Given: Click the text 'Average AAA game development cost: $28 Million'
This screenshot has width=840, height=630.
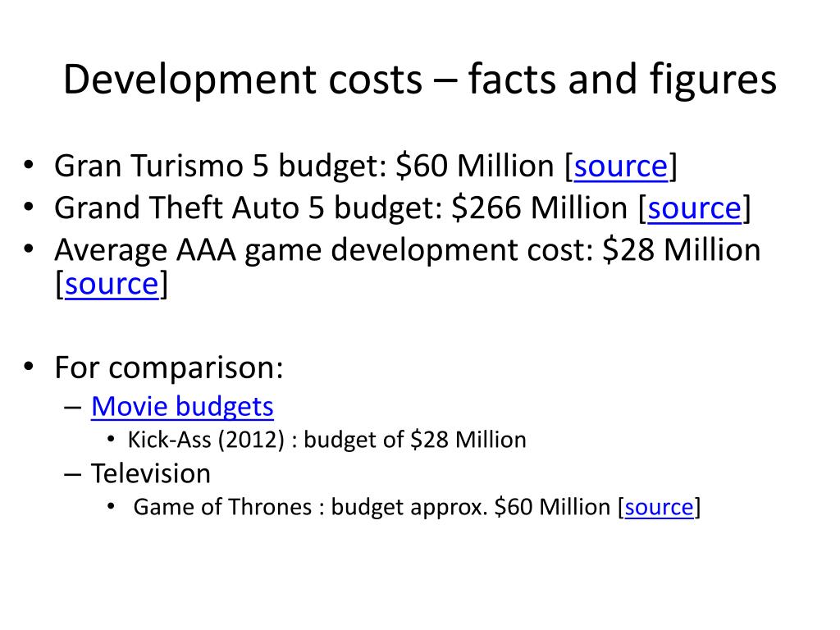Looking at the screenshot, I should pyautogui.click(x=408, y=250).
